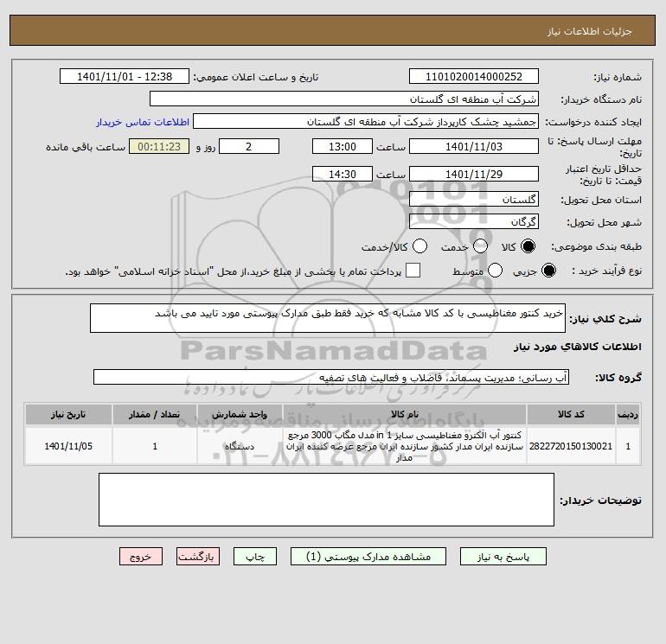Click the response deadline date 1401/11/03
The width and height of the screenshot is (666, 644).
(x=474, y=146)
